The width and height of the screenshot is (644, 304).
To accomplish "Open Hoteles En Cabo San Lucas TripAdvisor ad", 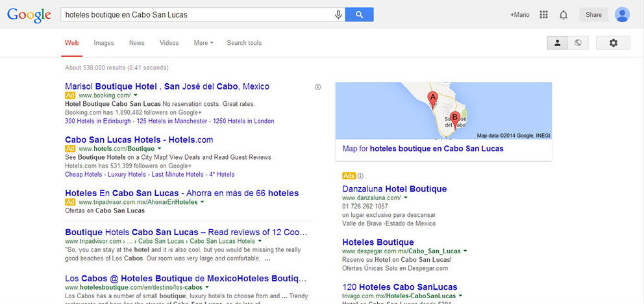I will point(182,193).
